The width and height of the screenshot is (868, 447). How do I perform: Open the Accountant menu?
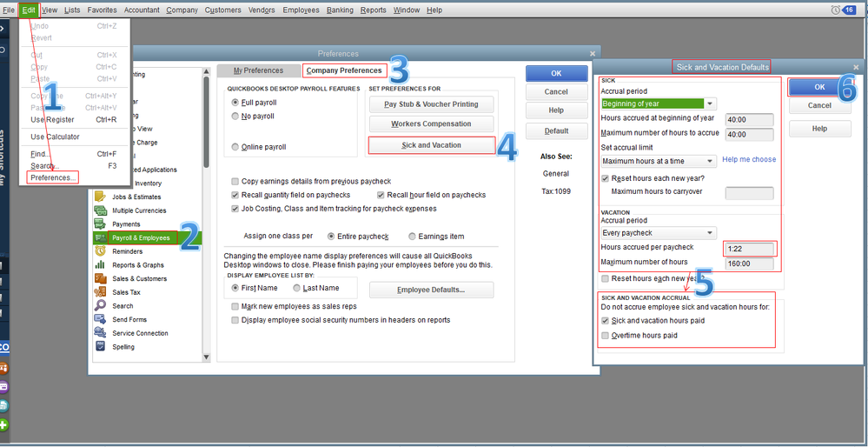click(x=142, y=10)
